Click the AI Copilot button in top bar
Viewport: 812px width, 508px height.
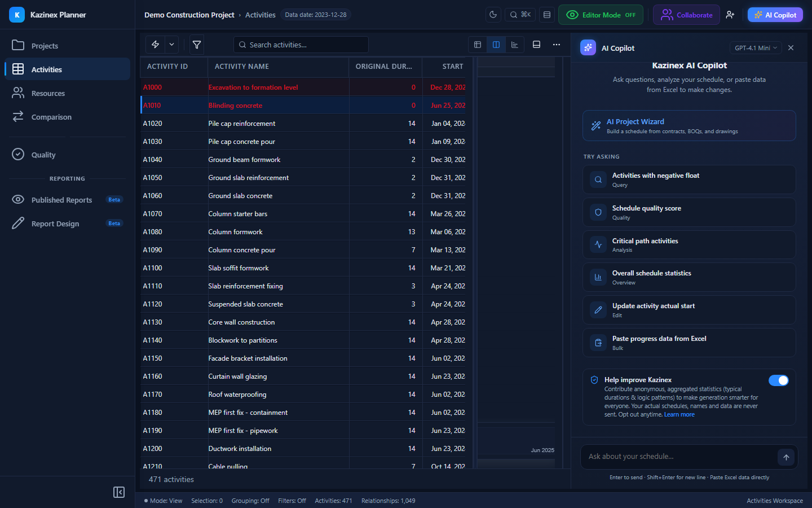(x=775, y=15)
